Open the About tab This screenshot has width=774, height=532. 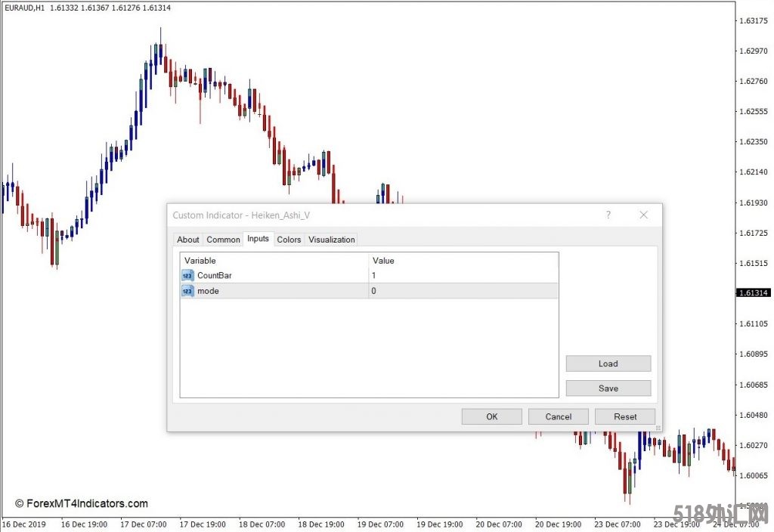tap(187, 240)
